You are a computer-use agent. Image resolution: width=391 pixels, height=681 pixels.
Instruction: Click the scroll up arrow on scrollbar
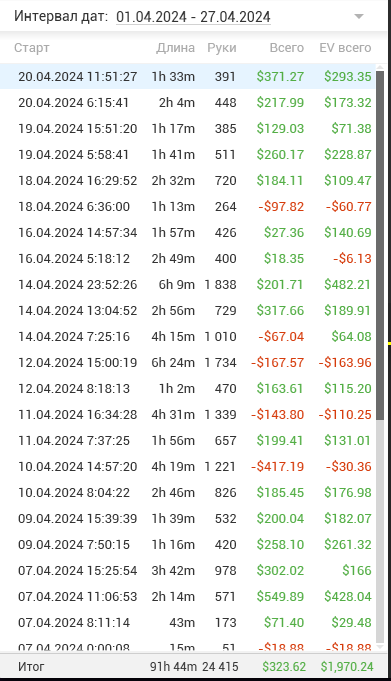click(380, 67)
